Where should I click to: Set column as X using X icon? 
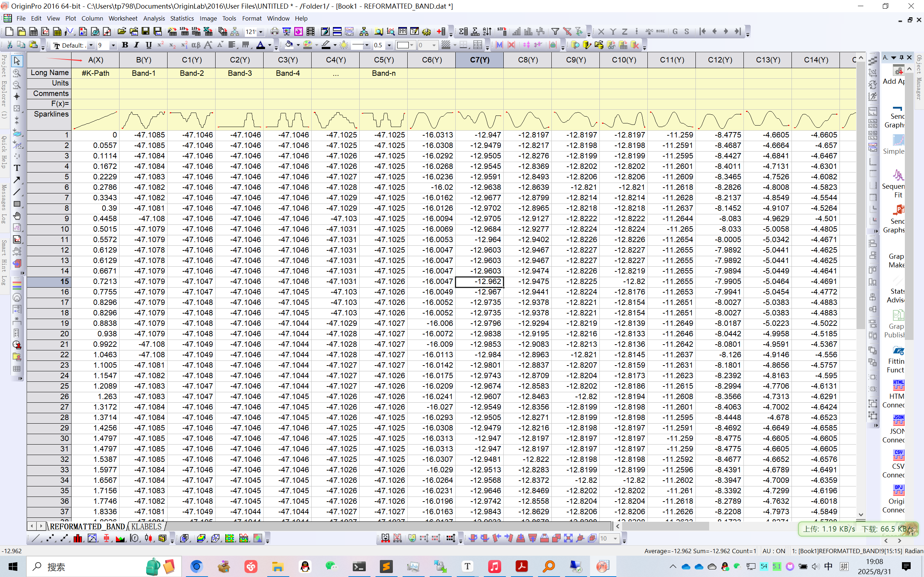tap(601, 32)
